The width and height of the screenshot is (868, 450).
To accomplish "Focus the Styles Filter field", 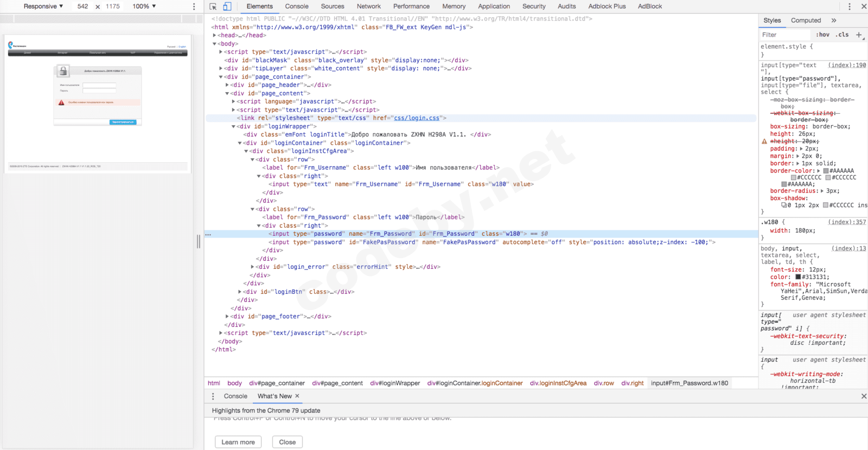I will 786,35.
